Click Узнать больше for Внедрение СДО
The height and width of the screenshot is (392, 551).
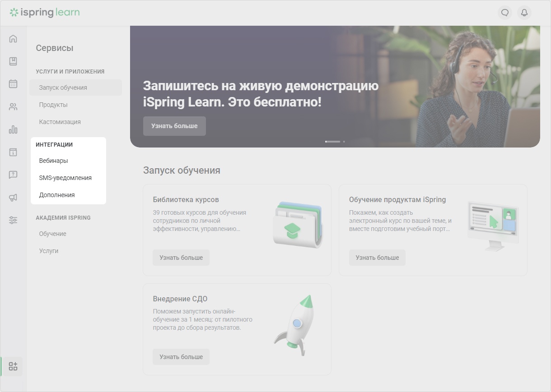[x=181, y=357]
